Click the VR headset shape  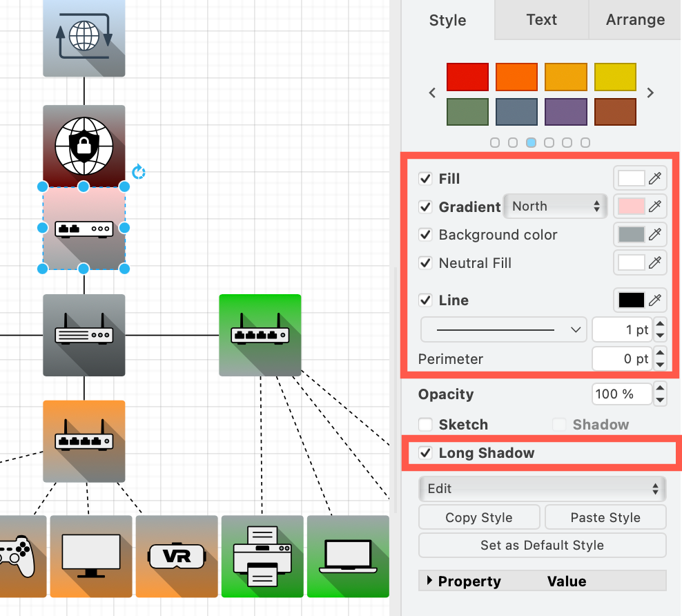[x=177, y=556]
